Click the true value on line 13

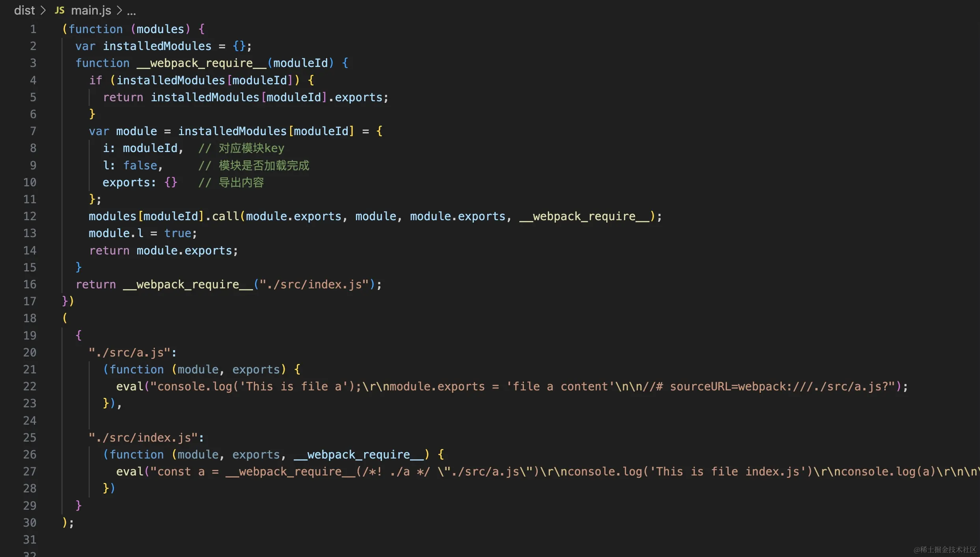(x=177, y=233)
